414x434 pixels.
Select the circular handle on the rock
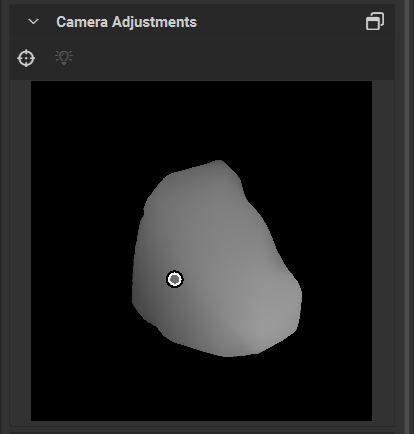pos(175,279)
